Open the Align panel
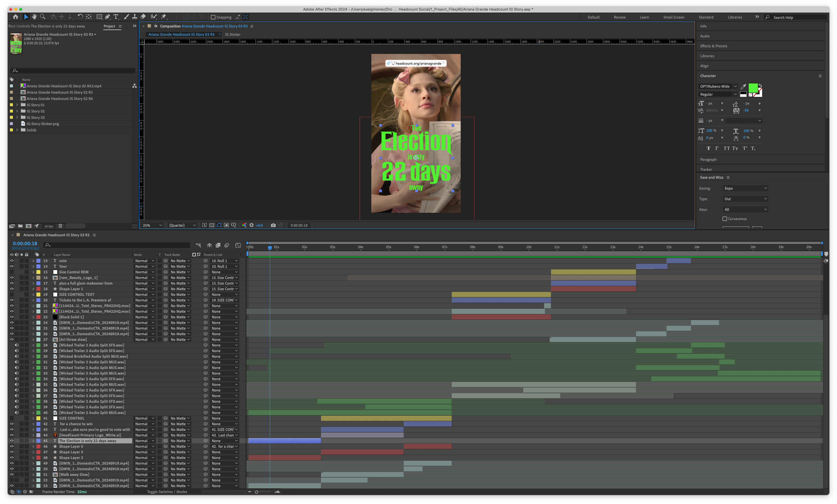 pyautogui.click(x=704, y=66)
